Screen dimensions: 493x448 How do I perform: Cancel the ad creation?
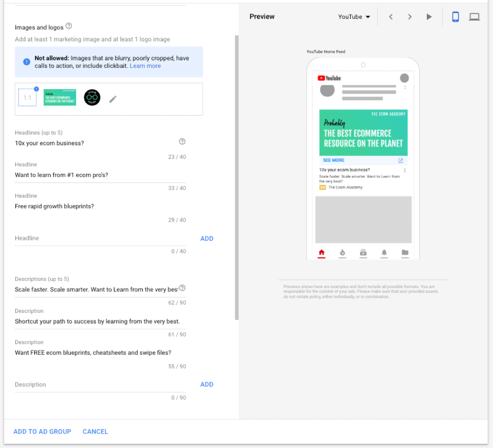(95, 432)
